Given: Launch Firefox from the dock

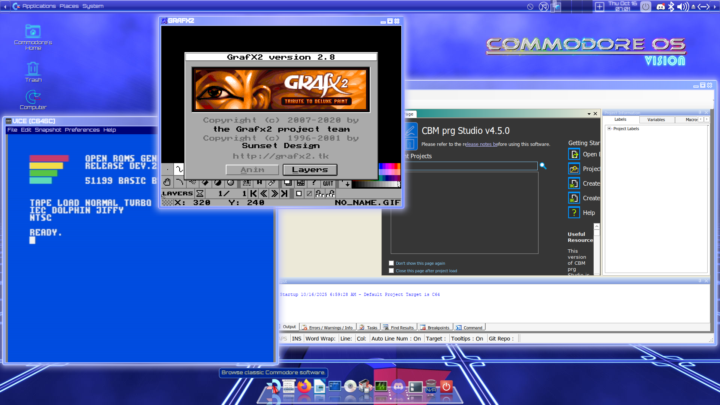Looking at the screenshot, I should (304, 386).
